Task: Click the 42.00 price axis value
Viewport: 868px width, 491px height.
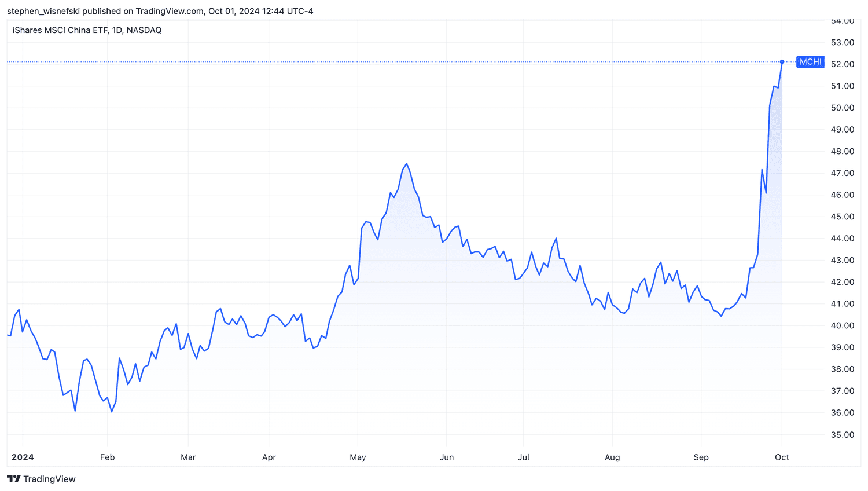Action: pos(843,282)
